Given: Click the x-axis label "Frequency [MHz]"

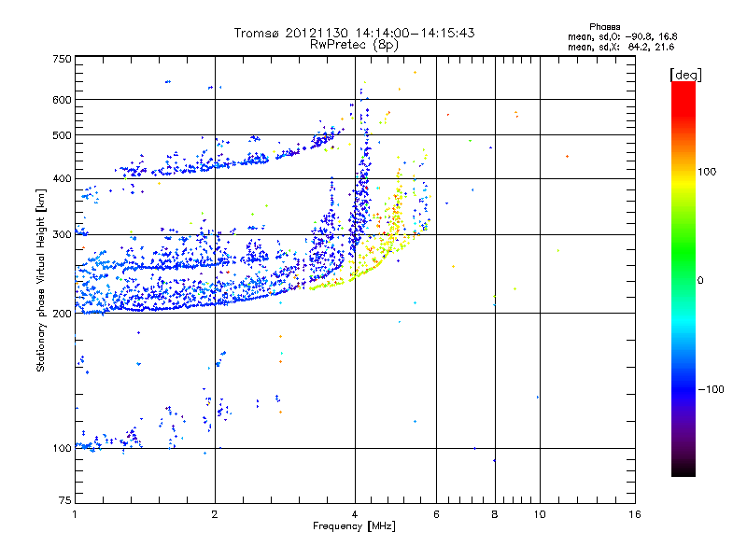Looking at the screenshot, I should click(354, 526).
